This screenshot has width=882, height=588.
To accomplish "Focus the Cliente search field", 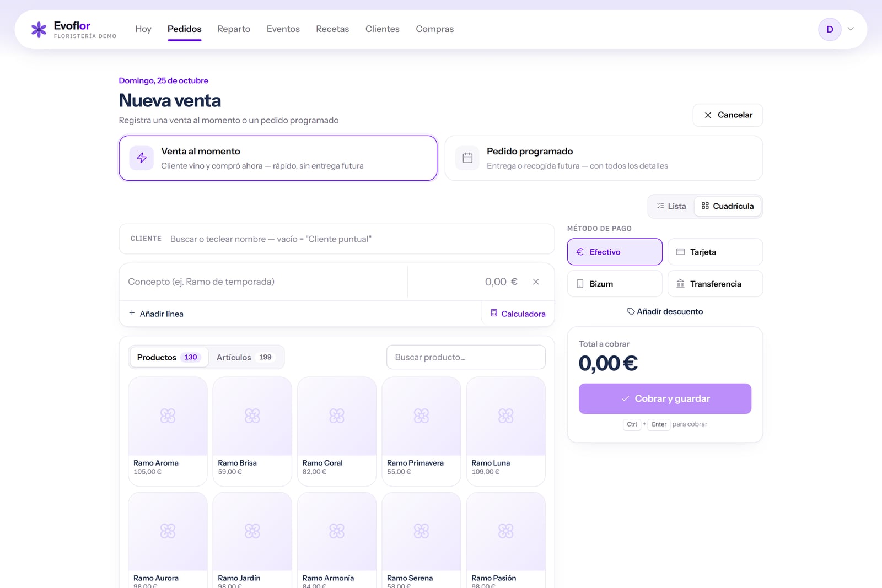I will pyautogui.click(x=337, y=239).
